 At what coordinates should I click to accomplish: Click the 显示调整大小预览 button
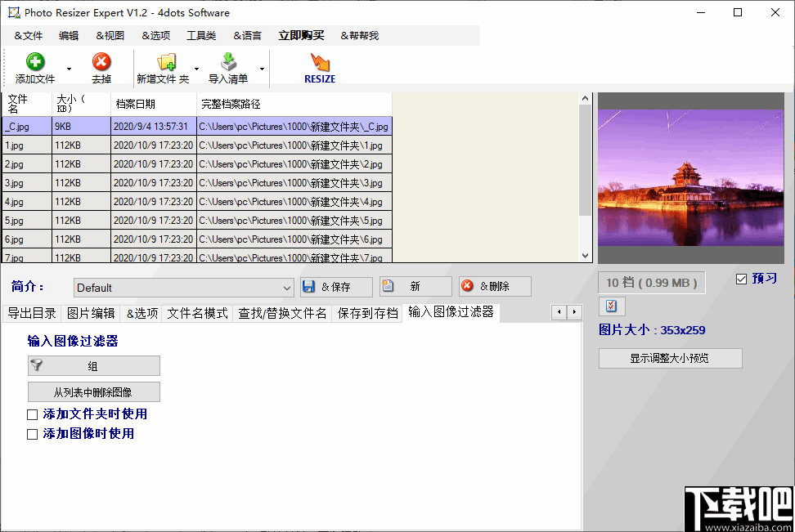pos(670,358)
